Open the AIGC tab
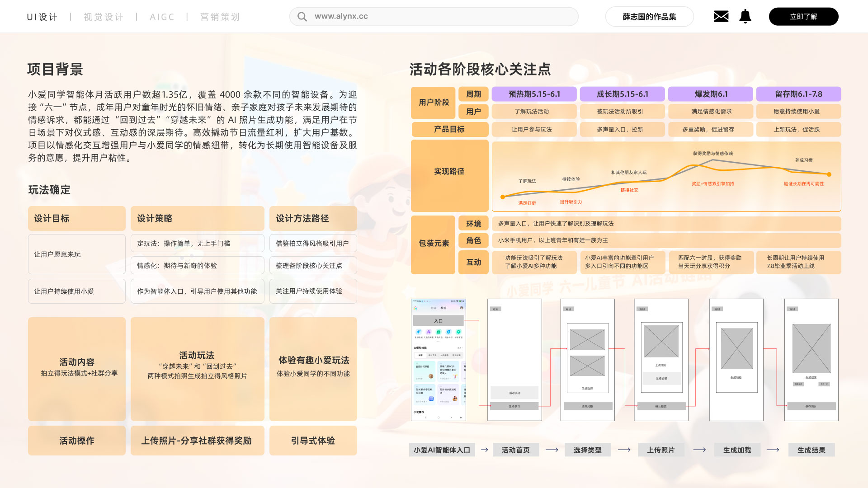Screen dimensions: 868x488 pyautogui.click(x=162, y=17)
